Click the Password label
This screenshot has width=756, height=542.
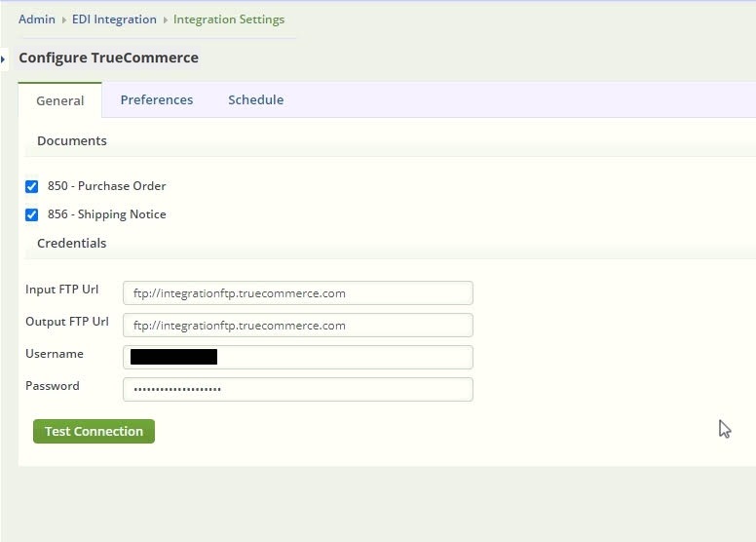click(53, 386)
